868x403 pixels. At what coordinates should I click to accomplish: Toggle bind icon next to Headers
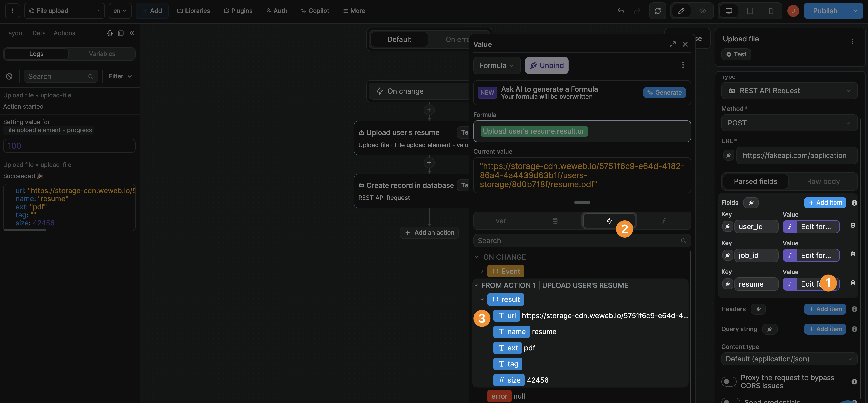pyautogui.click(x=758, y=309)
